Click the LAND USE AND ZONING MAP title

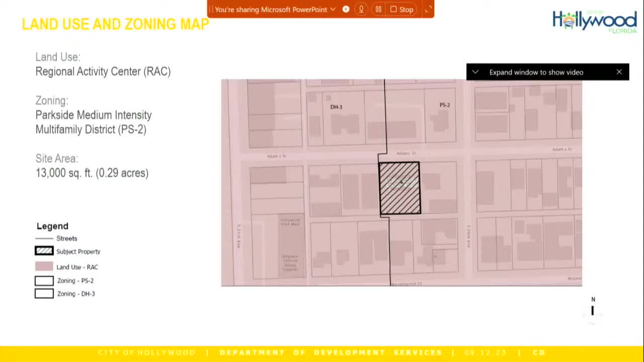pyautogui.click(x=115, y=24)
